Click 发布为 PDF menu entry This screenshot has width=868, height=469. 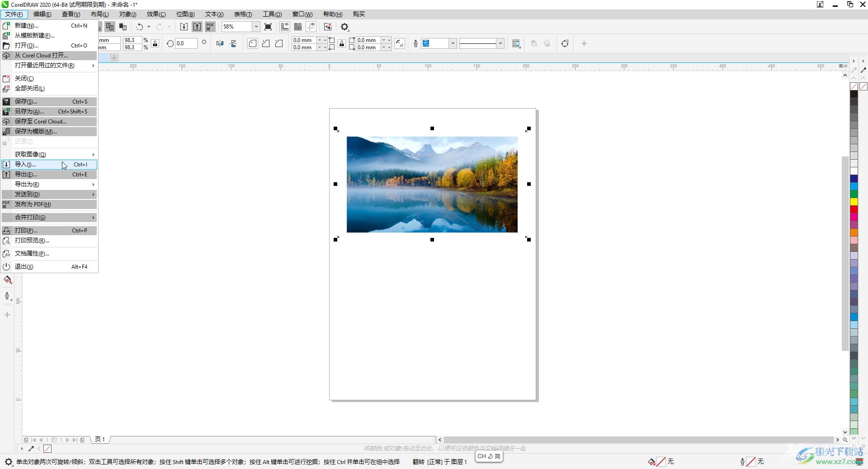[49, 204]
